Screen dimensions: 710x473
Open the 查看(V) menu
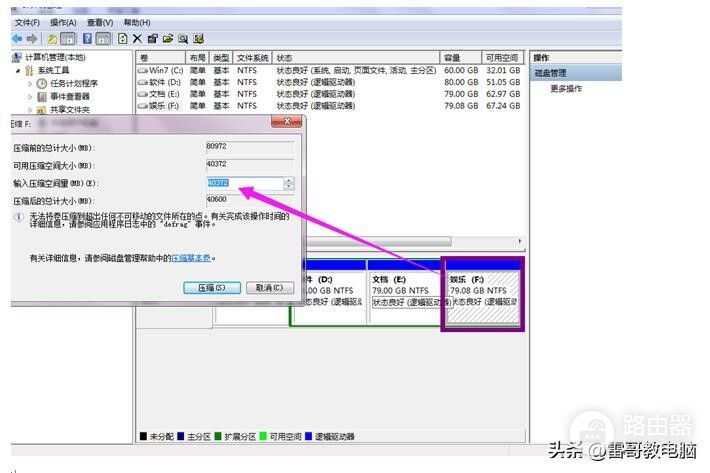coord(99,22)
